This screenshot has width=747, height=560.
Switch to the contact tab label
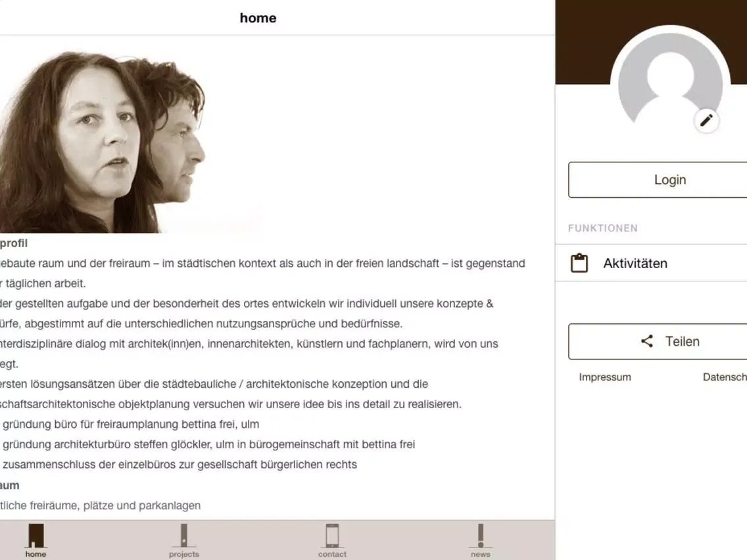pos(332,554)
